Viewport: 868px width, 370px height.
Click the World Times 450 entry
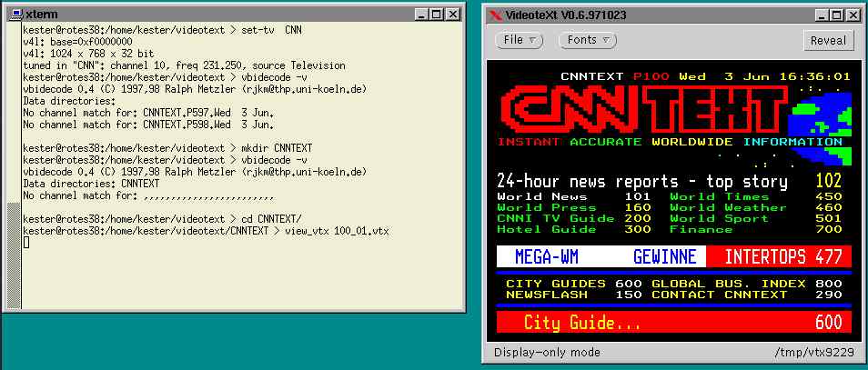coord(756,196)
